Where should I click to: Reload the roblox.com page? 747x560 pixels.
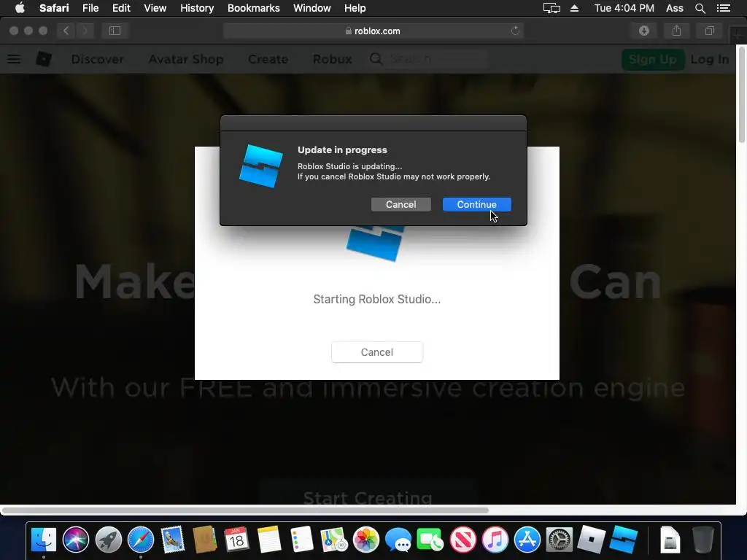point(515,31)
